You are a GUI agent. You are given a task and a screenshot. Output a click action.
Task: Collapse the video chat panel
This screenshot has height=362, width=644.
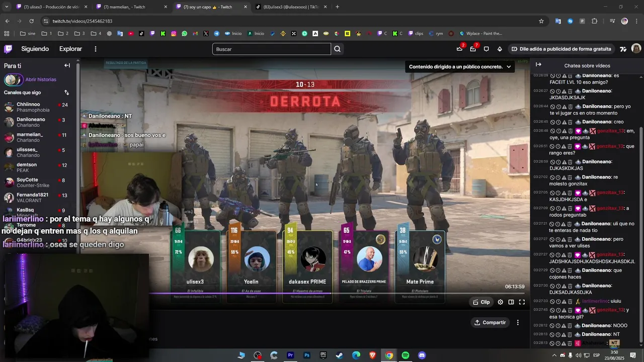click(x=538, y=65)
